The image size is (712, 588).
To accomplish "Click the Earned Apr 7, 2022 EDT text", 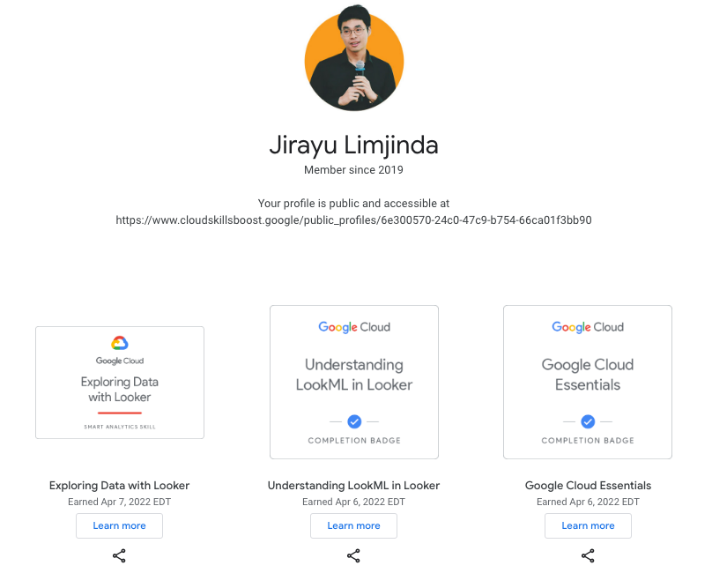I will coord(120,502).
